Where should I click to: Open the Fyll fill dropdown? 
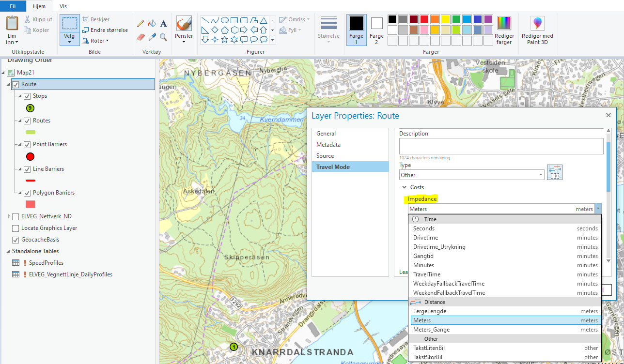click(291, 30)
